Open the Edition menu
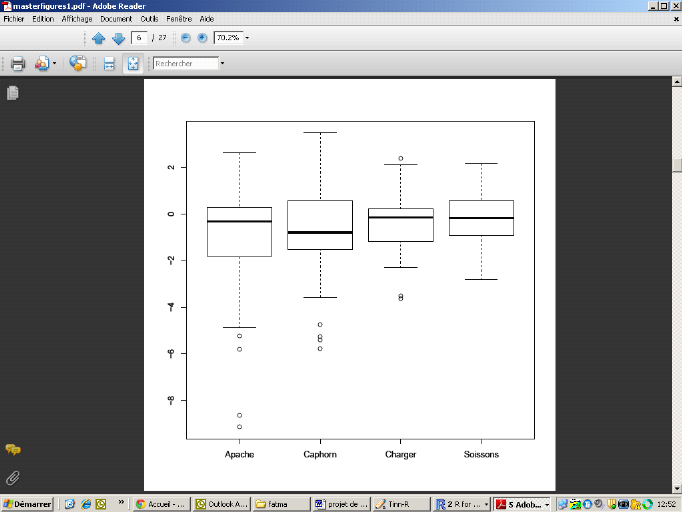 point(43,19)
